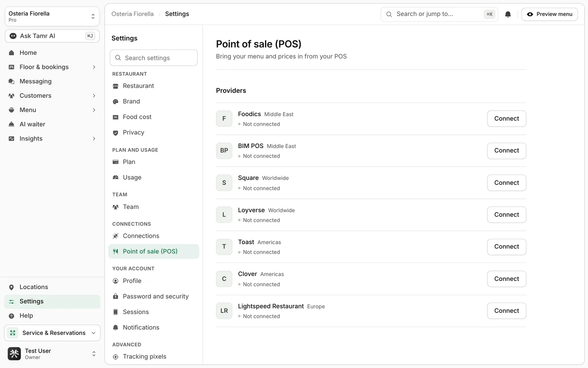Connect the Toast provider

click(507, 247)
